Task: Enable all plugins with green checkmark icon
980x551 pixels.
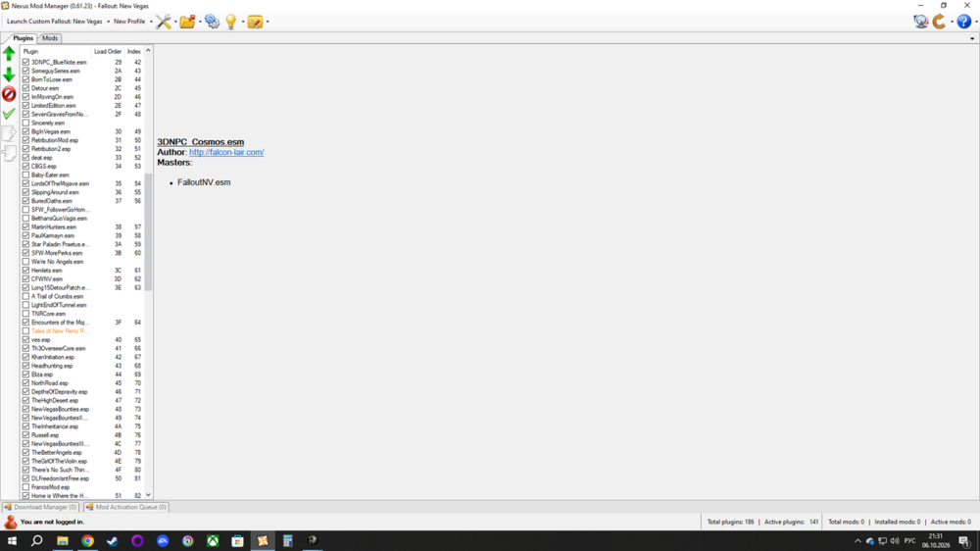Action: click(x=9, y=114)
